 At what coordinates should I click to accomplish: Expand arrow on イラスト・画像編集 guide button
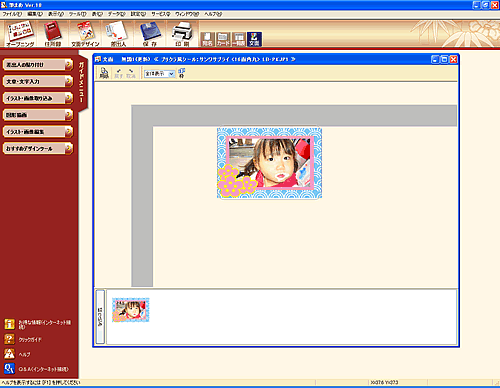68,132
